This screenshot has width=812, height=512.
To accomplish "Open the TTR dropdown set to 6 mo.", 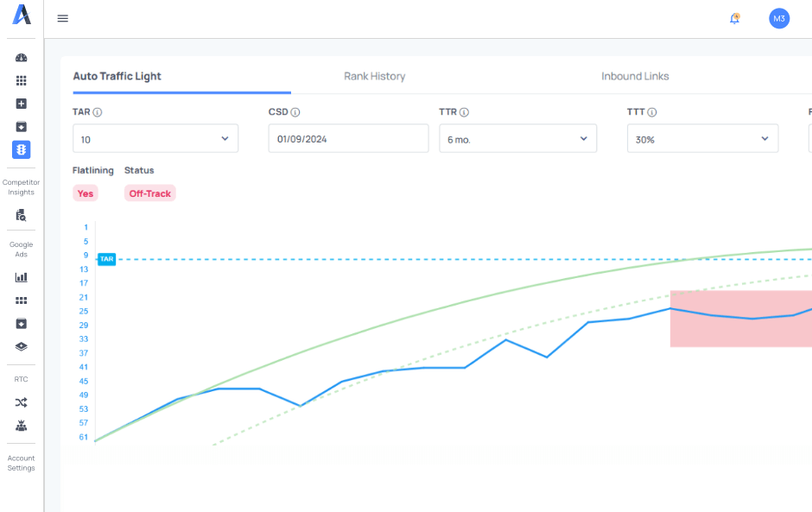I will tap(517, 139).
